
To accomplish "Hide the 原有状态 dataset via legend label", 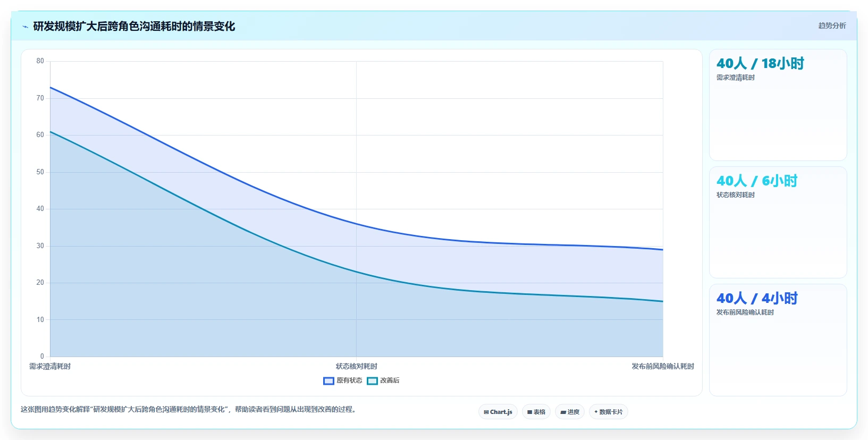I will point(349,380).
